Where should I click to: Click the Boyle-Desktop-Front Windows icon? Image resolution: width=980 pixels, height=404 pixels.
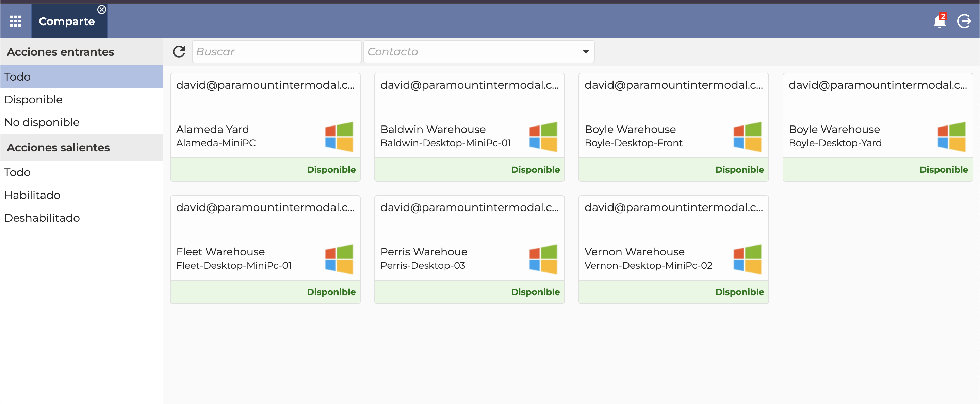[x=748, y=137]
